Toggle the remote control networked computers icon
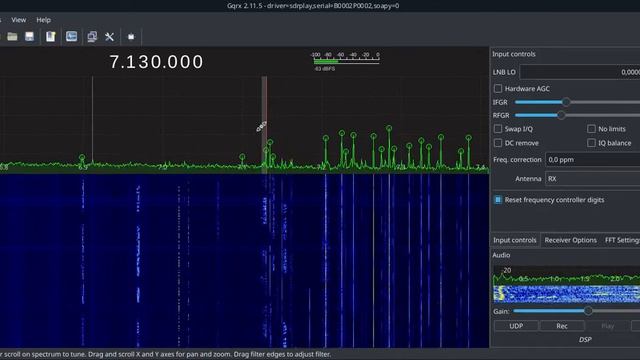 click(x=92, y=37)
